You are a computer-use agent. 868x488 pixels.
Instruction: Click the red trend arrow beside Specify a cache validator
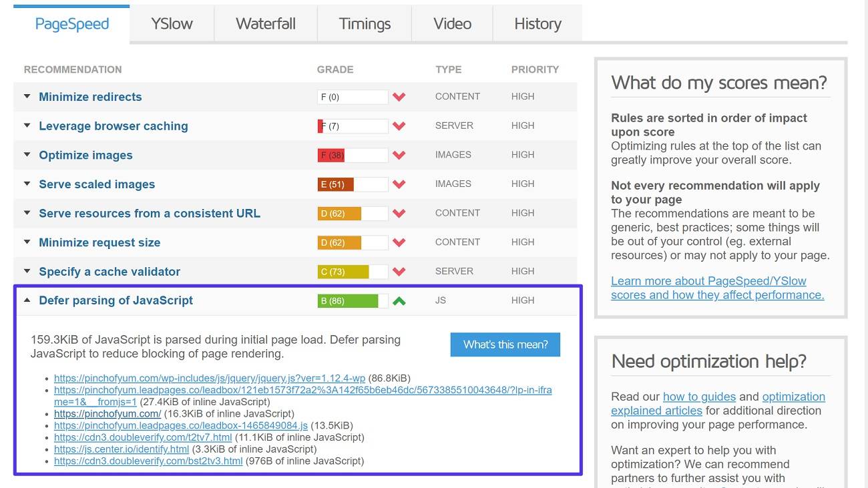tap(399, 271)
